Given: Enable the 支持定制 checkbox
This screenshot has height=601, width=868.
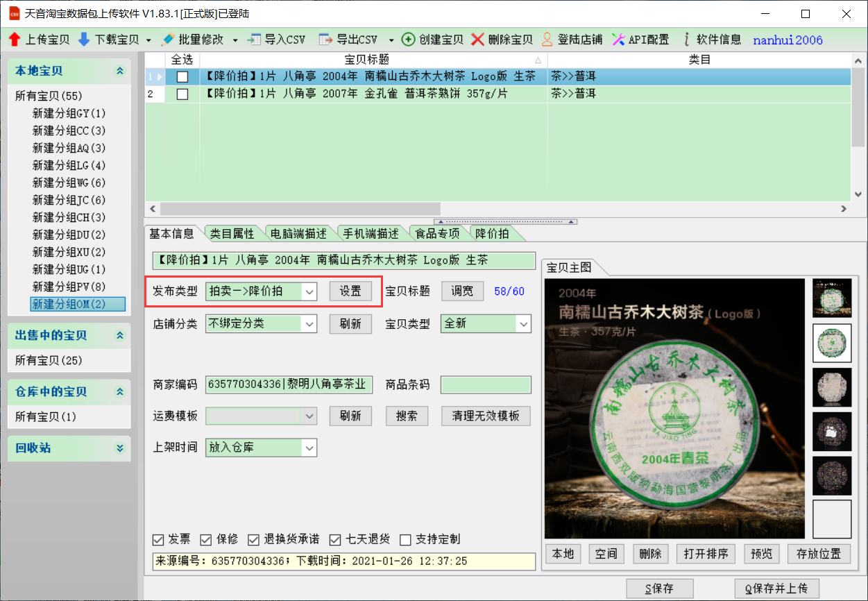Looking at the screenshot, I should [x=406, y=540].
